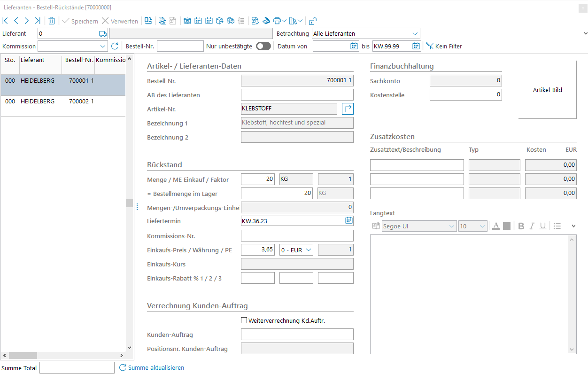Image resolution: width=588 pixels, height=374 pixels.
Task: Open the printer icon in the toolbar
Action: point(277,21)
